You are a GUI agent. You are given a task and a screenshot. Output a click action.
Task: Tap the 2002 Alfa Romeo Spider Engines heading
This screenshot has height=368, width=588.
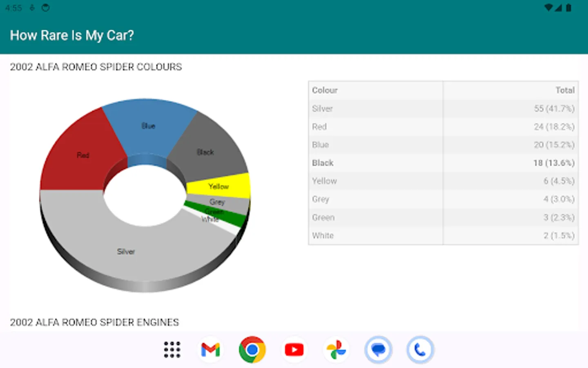(x=94, y=322)
